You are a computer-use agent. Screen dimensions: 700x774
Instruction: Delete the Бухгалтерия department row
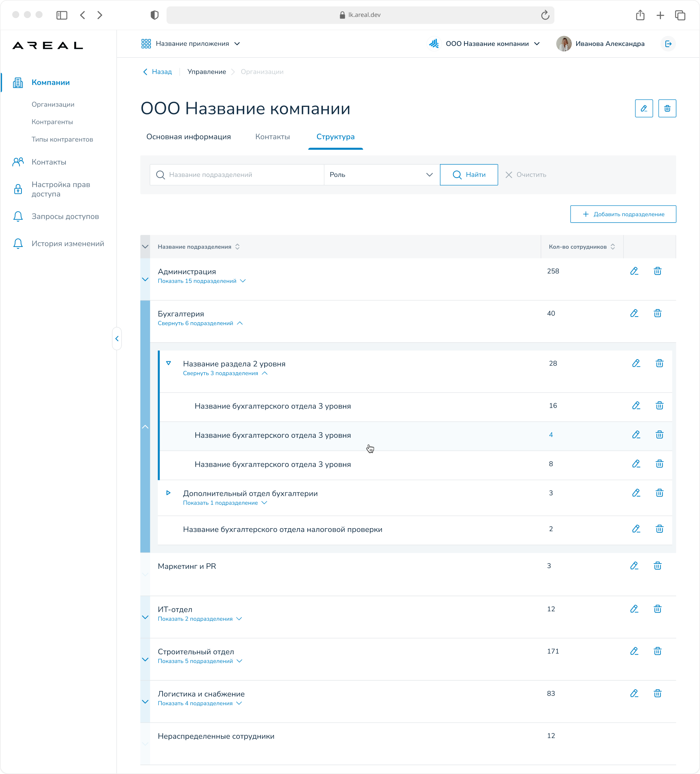[x=657, y=313]
